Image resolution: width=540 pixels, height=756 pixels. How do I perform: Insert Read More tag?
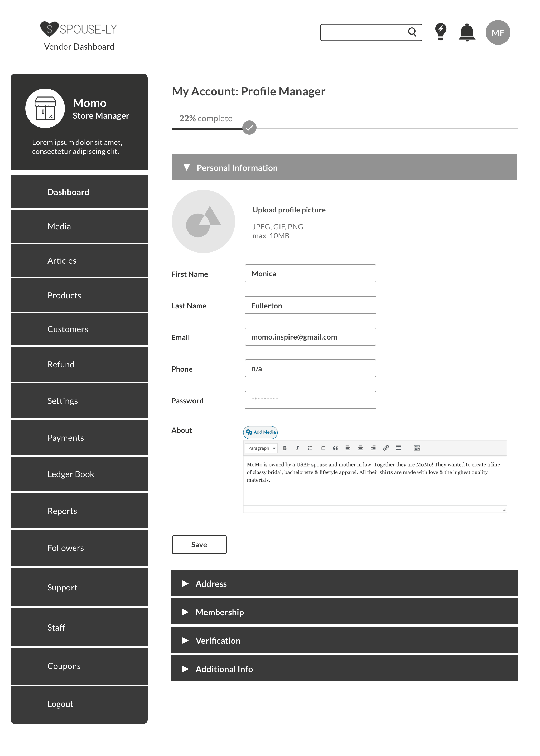point(398,448)
